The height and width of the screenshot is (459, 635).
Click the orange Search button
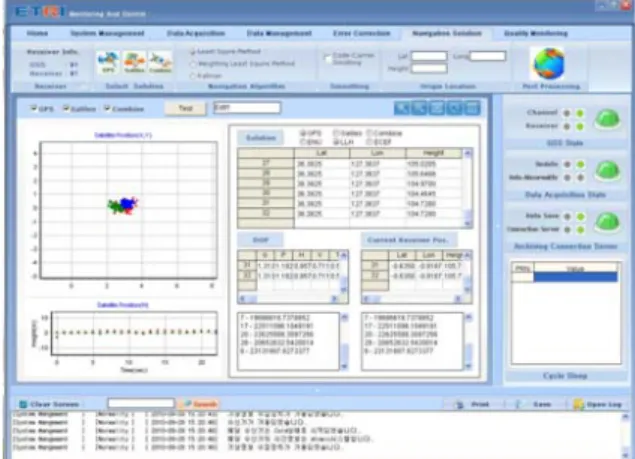click(x=200, y=404)
